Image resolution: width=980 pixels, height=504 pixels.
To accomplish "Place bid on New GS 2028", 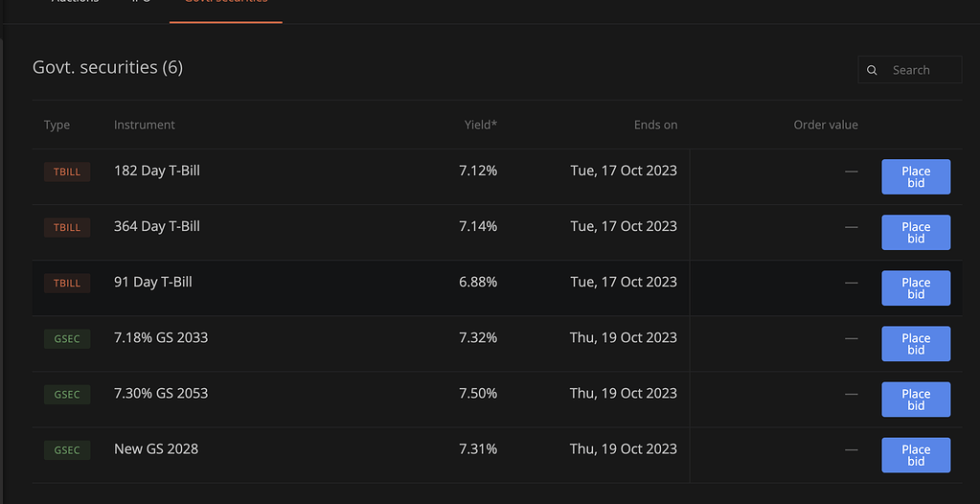I will (x=916, y=455).
